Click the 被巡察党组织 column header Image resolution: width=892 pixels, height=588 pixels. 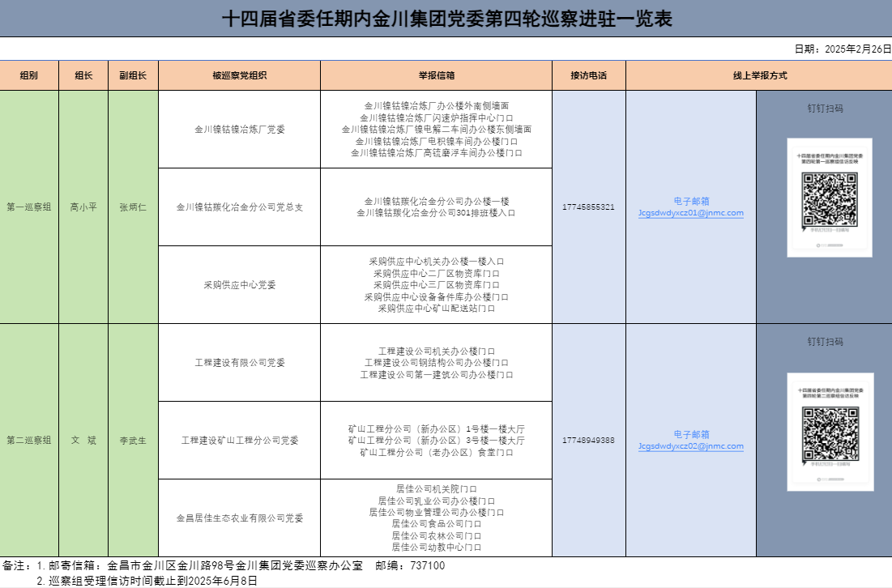240,75
